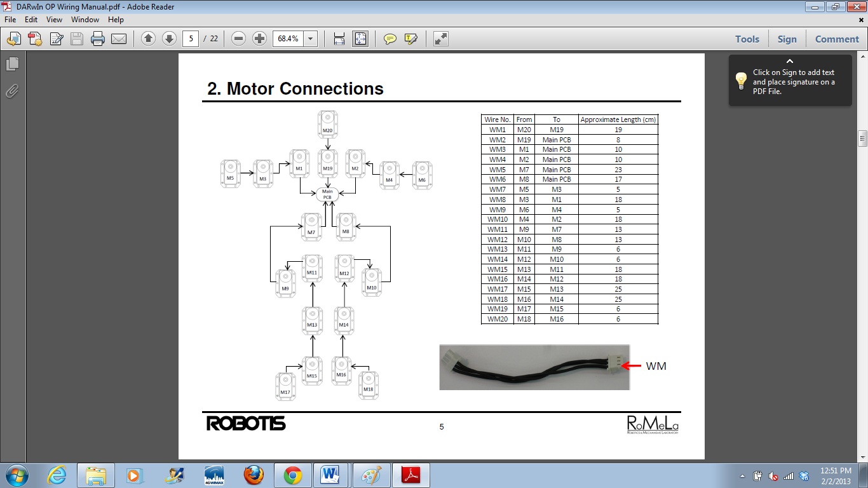The height and width of the screenshot is (488, 868).
Task: Show attachments paperclip panel icon
Action: 12,91
